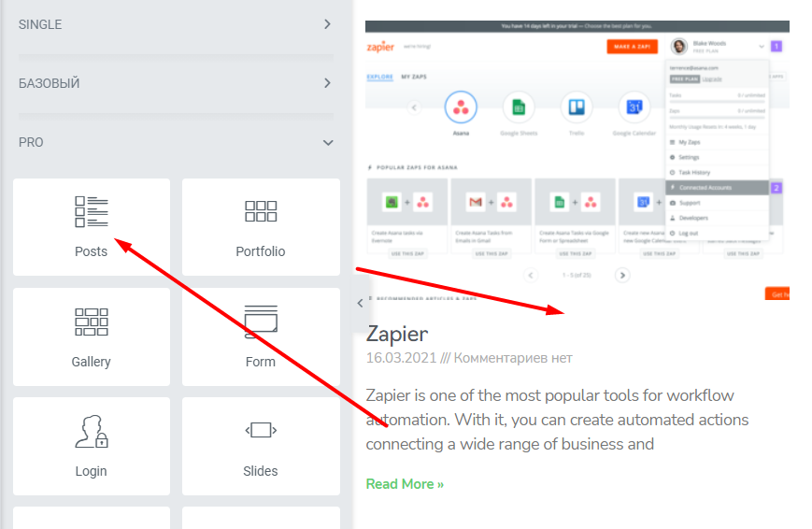Viewport: 812px width, 529px height.
Task: Open the Zapier post title
Action: [397, 335]
